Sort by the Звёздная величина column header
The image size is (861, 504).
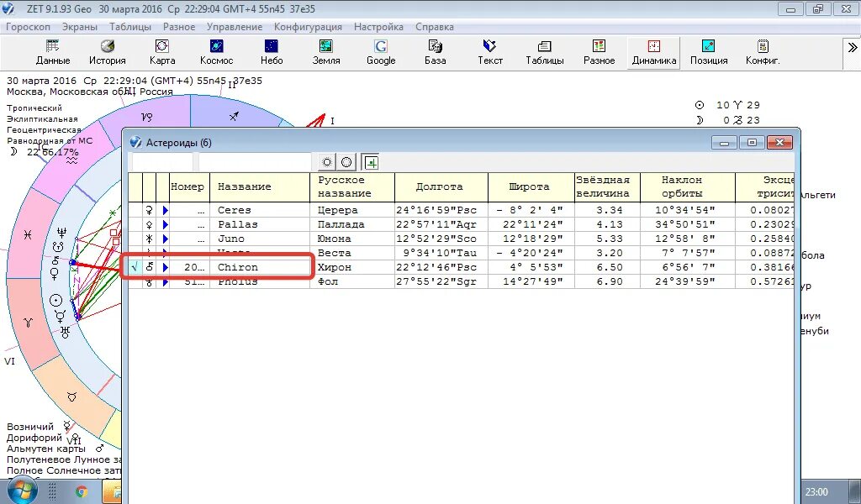pyautogui.click(x=607, y=187)
